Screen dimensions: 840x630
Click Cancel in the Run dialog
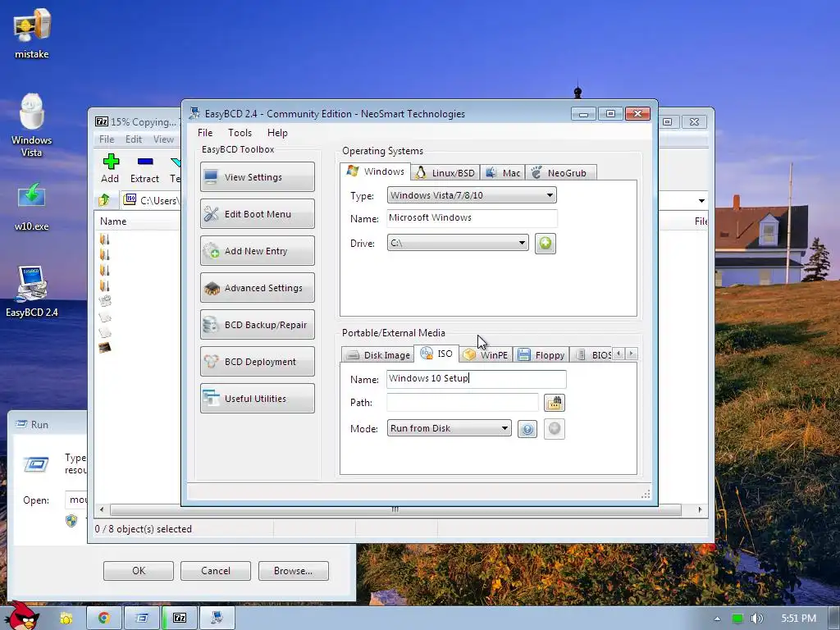click(x=216, y=571)
